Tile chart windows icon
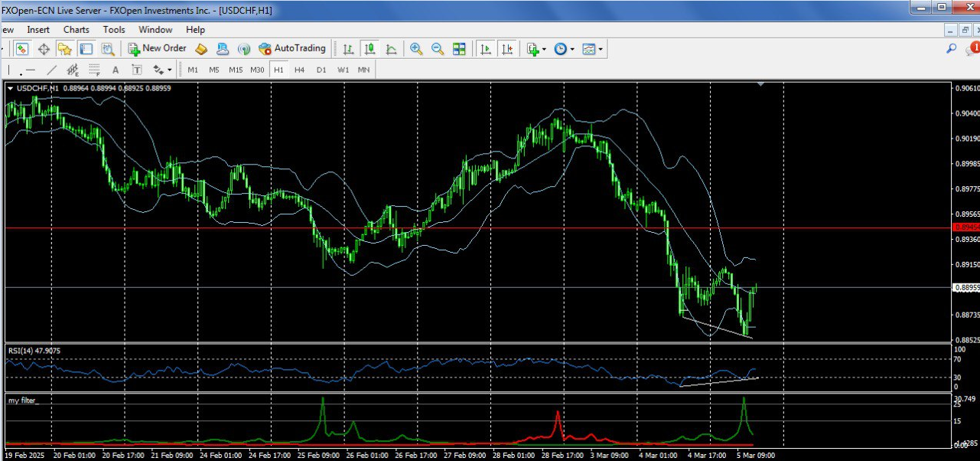This screenshot has height=461, width=980. [459, 49]
